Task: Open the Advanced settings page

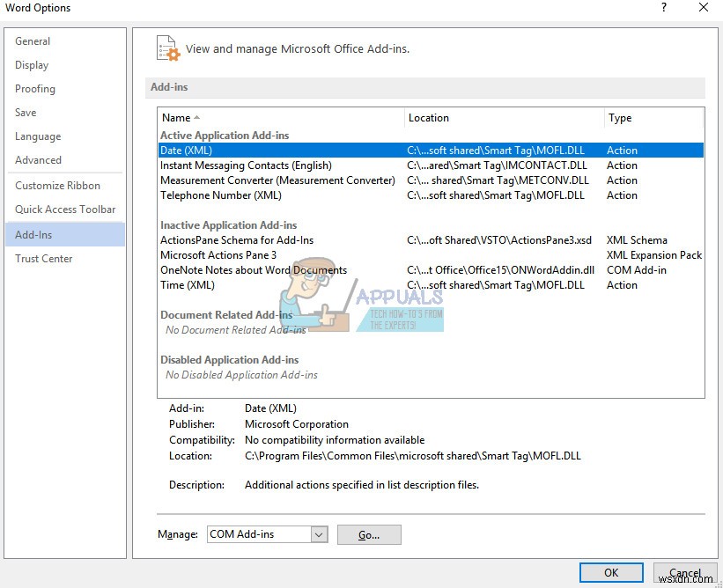Action: [38, 160]
